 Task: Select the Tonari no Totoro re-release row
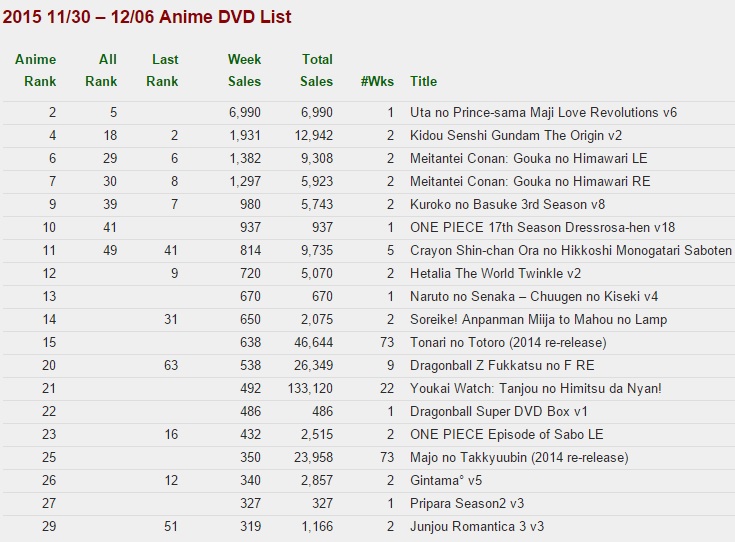(369, 342)
